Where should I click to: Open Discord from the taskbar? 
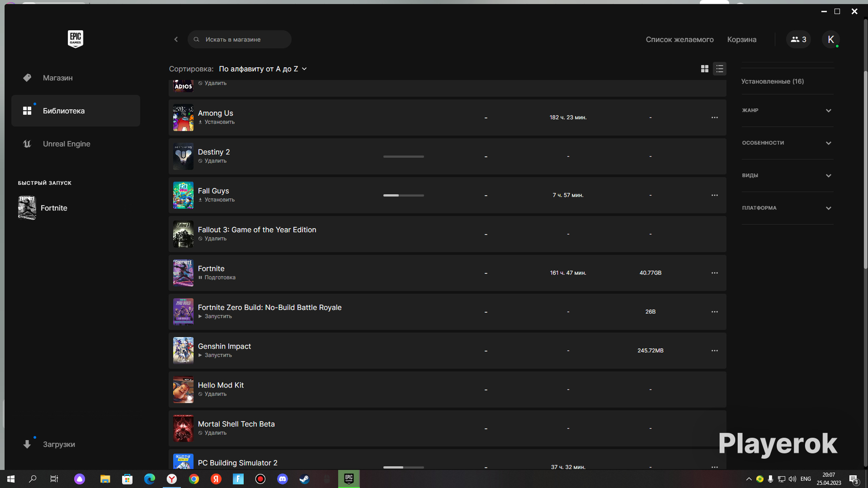pyautogui.click(x=283, y=479)
